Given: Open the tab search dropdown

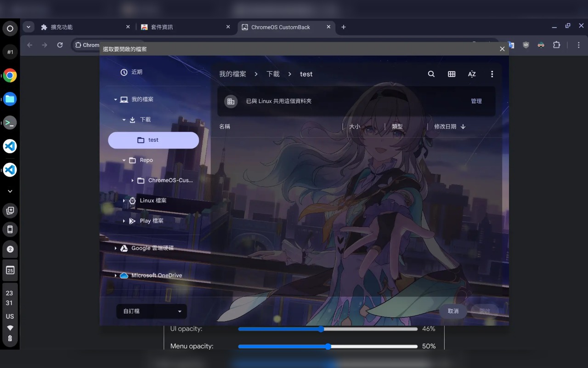Looking at the screenshot, I should point(28,27).
